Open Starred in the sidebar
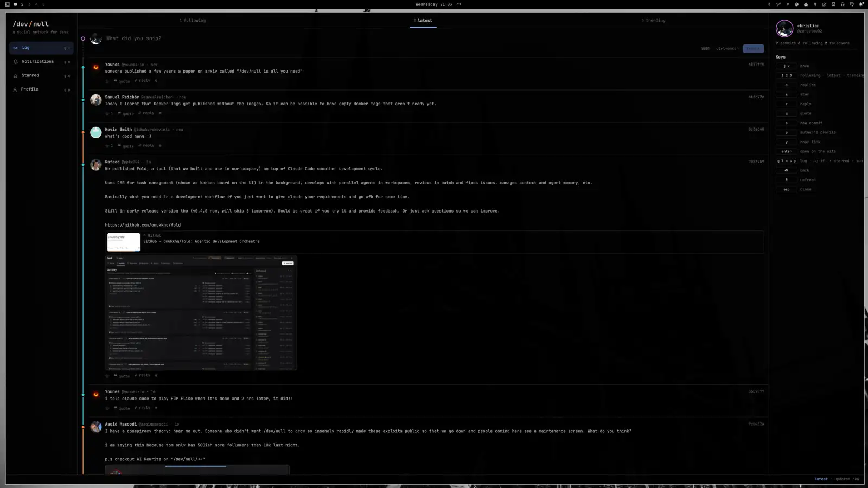Screen dimensions: 868x488 (x=41, y=75)
